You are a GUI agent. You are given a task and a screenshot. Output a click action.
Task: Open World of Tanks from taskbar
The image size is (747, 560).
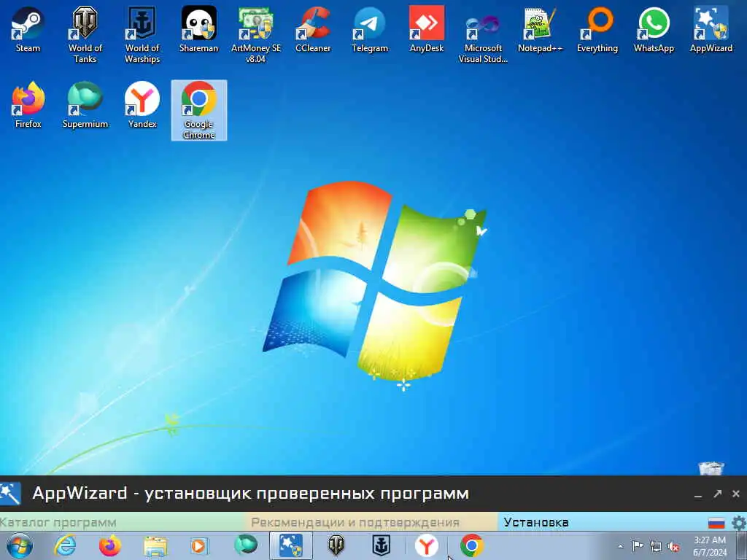[x=336, y=545]
